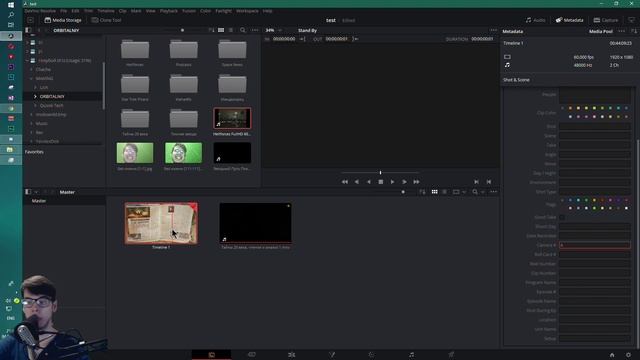Image resolution: width=640 pixels, height=360 pixels.
Task: Switch media storage to list view
Action: pos(231,30)
